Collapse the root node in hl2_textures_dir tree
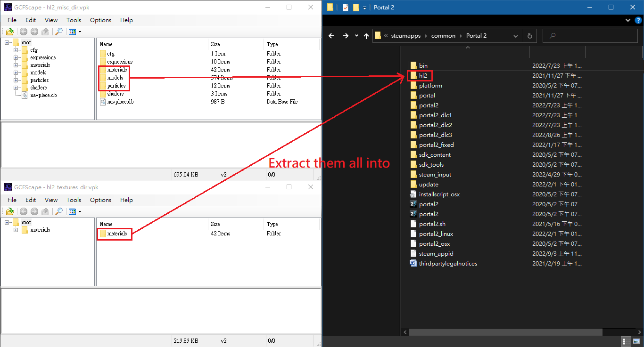This screenshot has width=644, height=347. tap(8, 222)
